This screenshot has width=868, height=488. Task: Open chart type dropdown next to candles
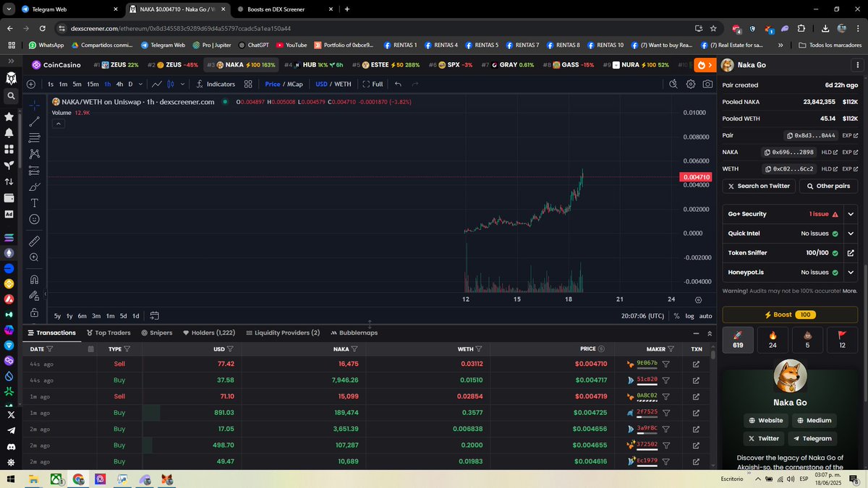(182, 84)
